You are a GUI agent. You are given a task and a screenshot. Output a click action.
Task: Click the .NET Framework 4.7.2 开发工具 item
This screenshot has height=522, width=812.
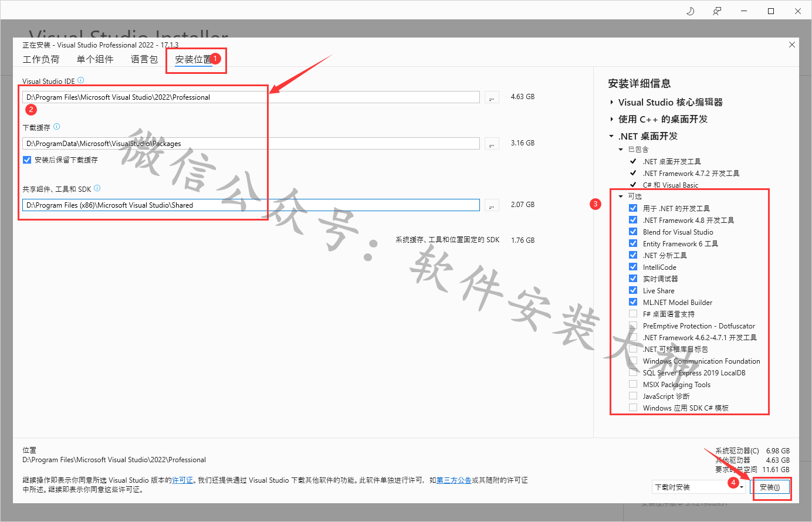click(691, 174)
